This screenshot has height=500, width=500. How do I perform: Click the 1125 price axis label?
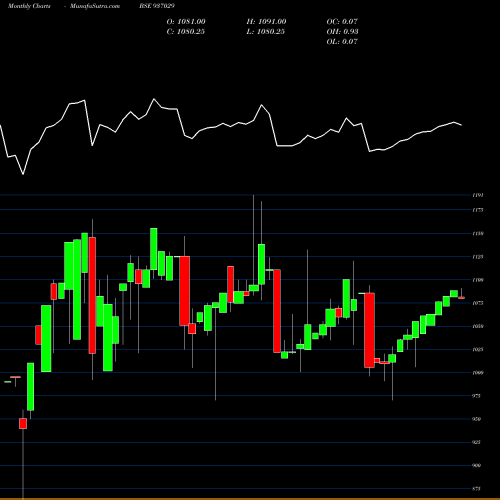pyautogui.click(x=478, y=257)
